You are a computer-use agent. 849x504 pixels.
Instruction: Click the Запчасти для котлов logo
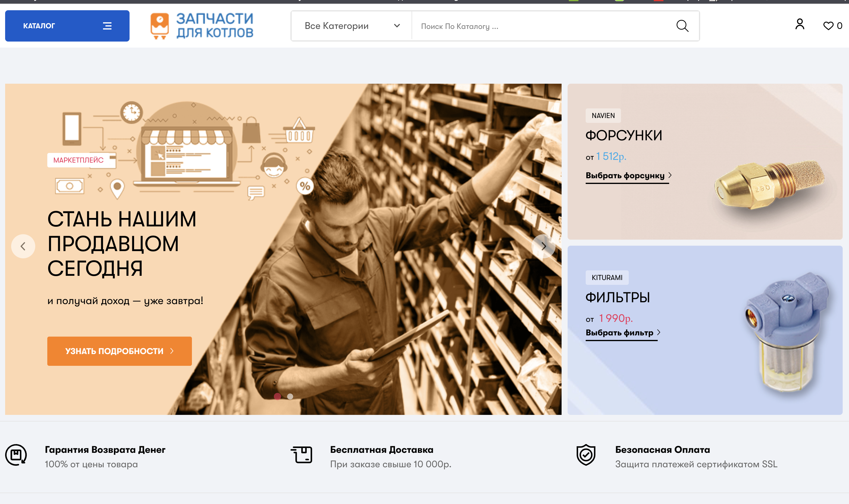point(202,26)
